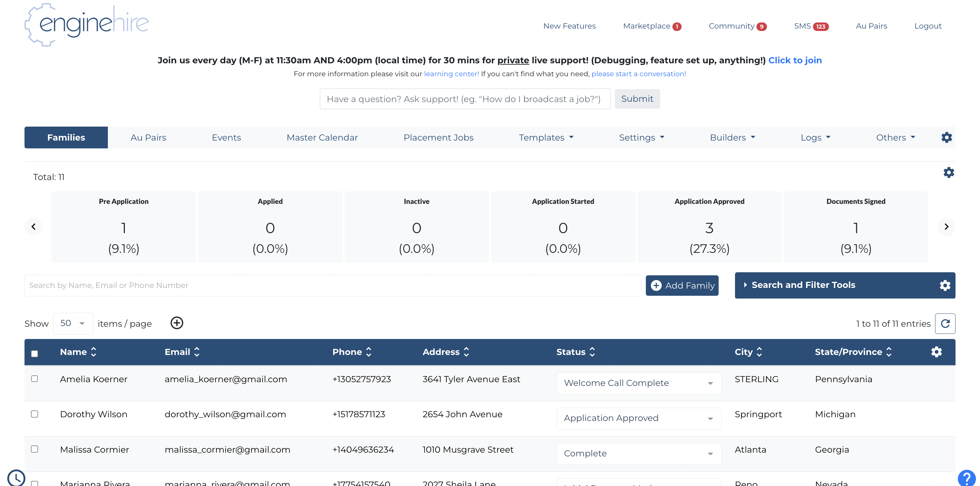Follow the Click to join link

(795, 60)
